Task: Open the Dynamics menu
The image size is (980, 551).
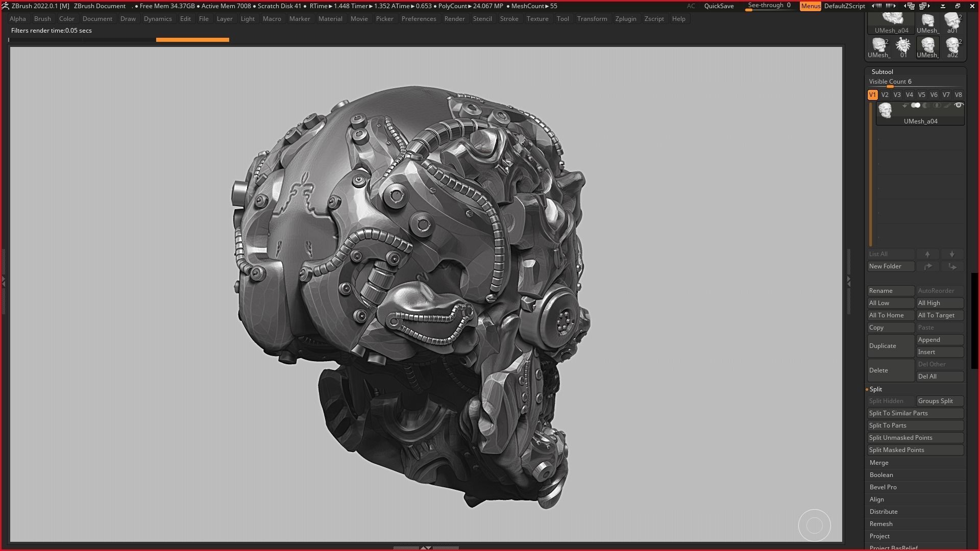Action: tap(158, 19)
